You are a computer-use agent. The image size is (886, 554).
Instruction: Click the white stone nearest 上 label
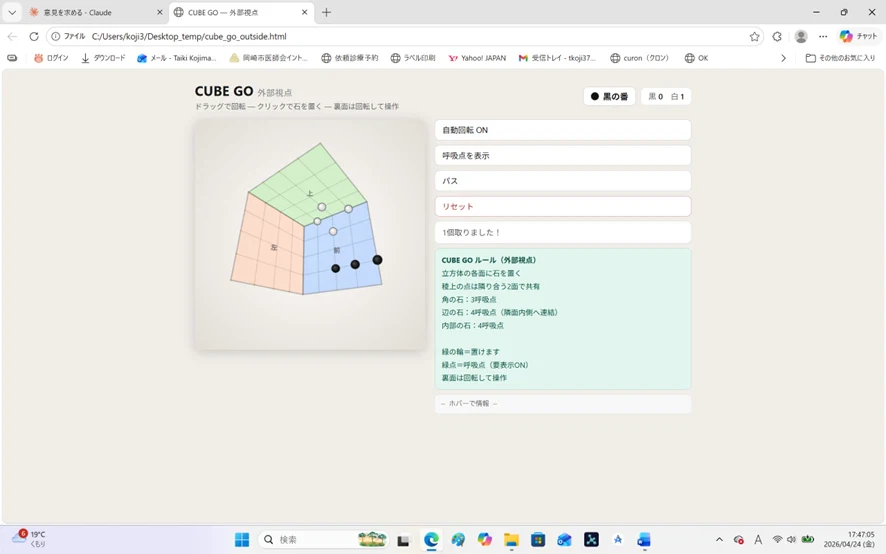click(322, 207)
